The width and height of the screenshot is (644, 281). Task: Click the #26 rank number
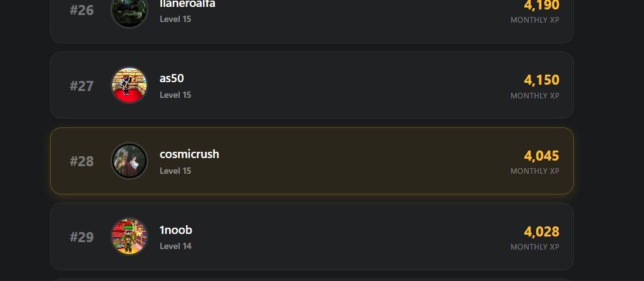coord(81,11)
